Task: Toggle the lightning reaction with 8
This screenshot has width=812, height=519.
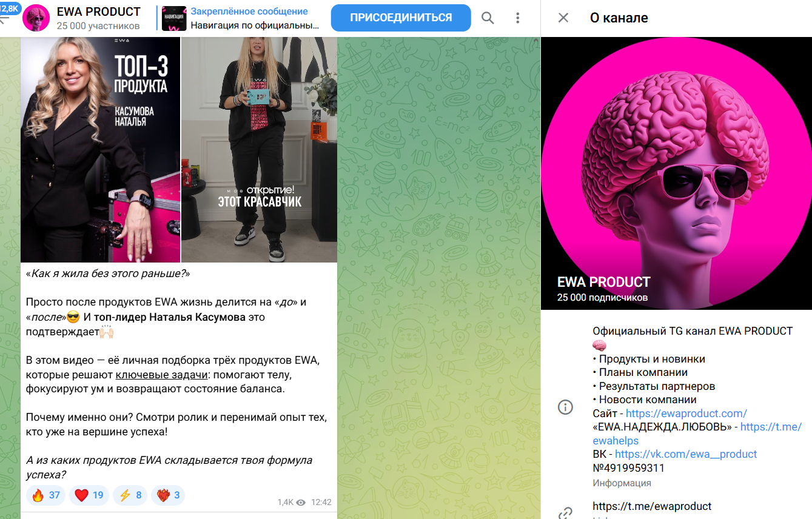Action: pos(130,495)
